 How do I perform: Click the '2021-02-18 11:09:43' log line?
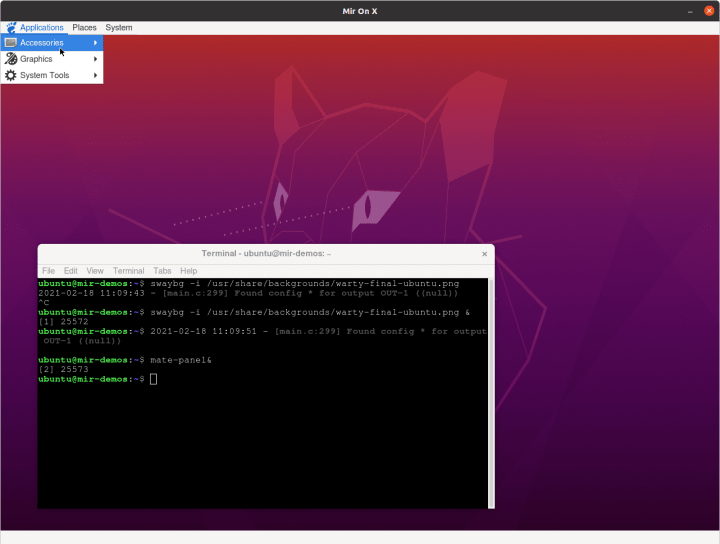pos(248,293)
